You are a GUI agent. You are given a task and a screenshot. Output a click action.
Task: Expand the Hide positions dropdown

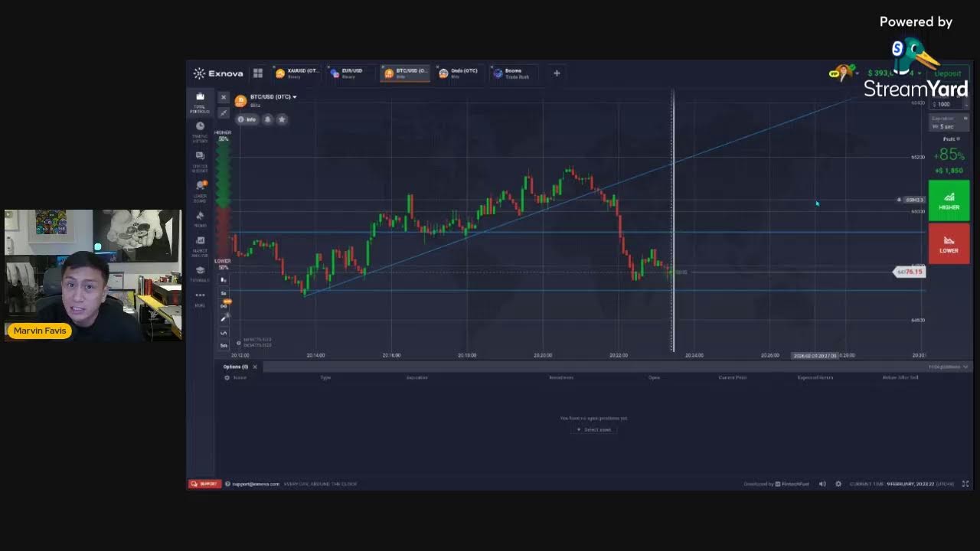(x=949, y=367)
